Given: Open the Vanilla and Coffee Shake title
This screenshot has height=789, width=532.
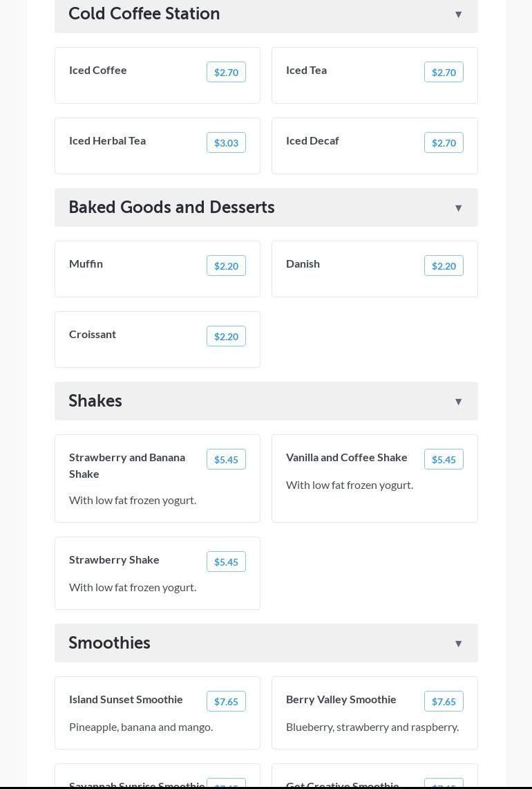Looking at the screenshot, I should 346,457.
